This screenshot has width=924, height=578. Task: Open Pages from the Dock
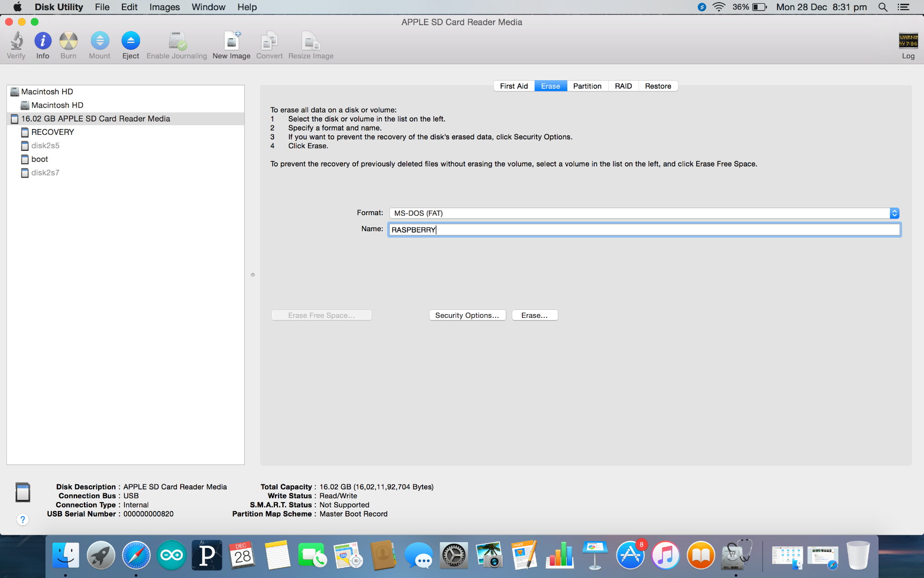click(525, 555)
